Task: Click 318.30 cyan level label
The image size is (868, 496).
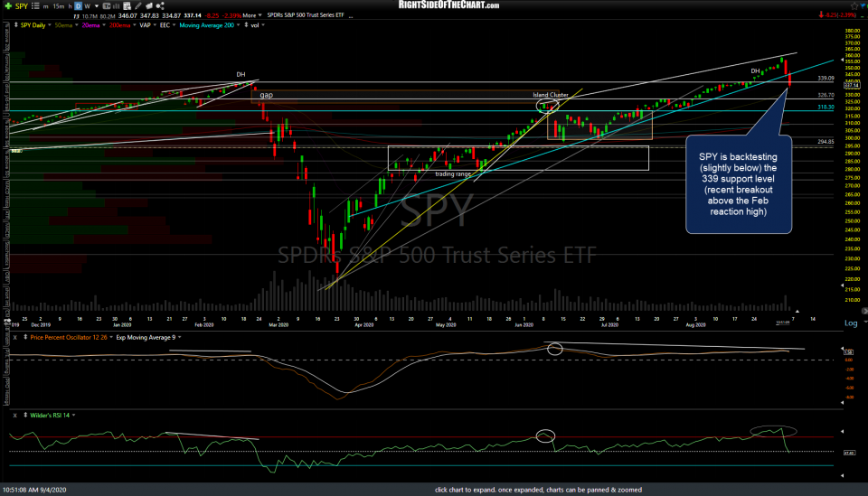Action: coord(826,108)
